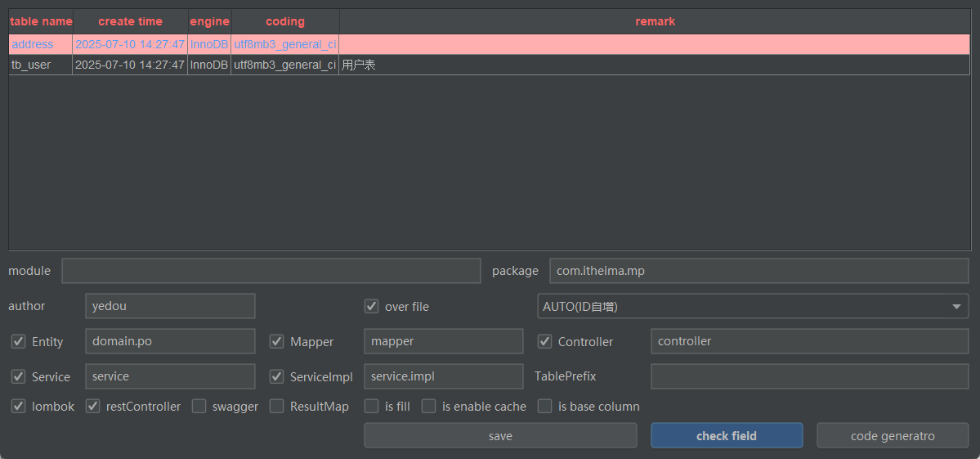This screenshot has width=980, height=459.
Task: Sort by the table name column header
Action: click(41, 22)
